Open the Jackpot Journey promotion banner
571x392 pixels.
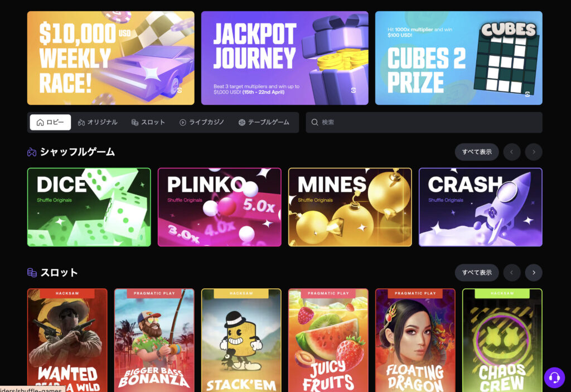[285, 58]
